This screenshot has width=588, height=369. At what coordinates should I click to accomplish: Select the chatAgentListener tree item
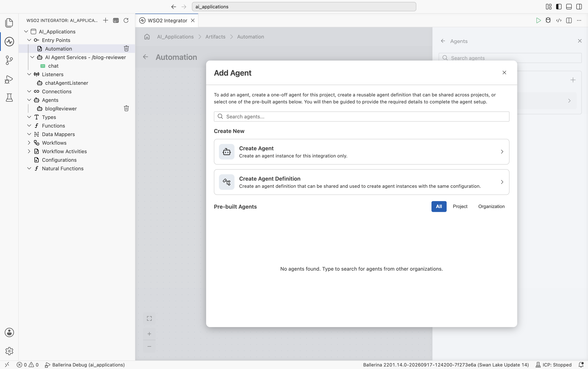[66, 83]
